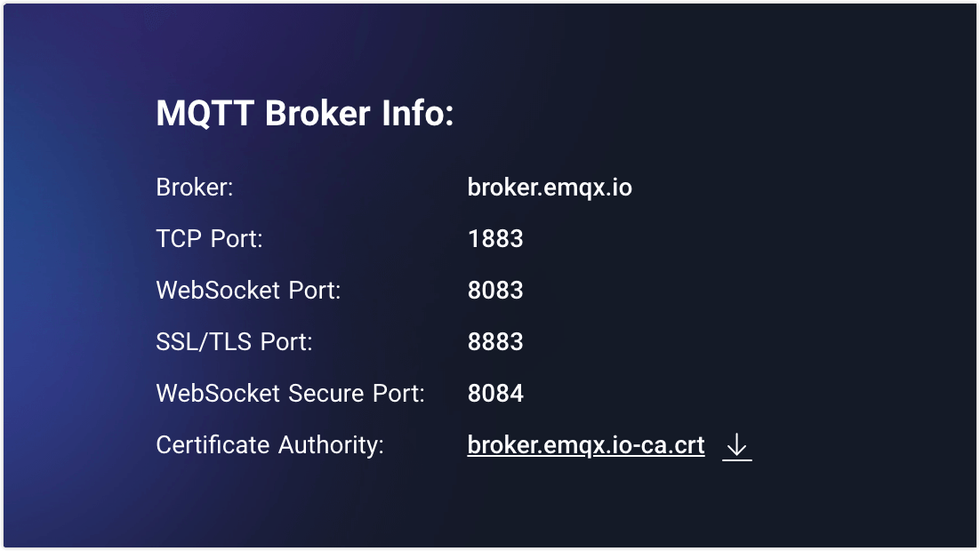
Task: Select the WebSocket port value 8083
Action: 495,291
